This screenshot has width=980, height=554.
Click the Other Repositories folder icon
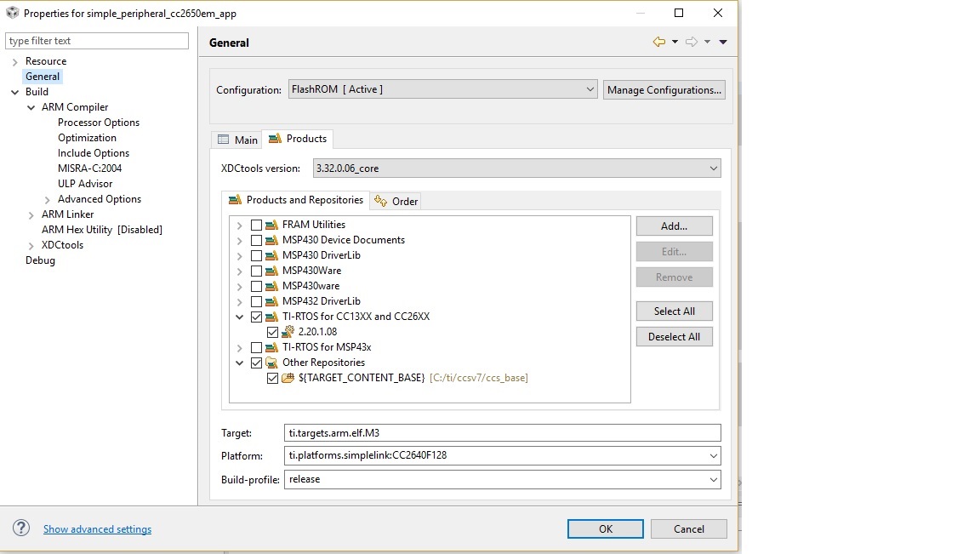point(271,363)
